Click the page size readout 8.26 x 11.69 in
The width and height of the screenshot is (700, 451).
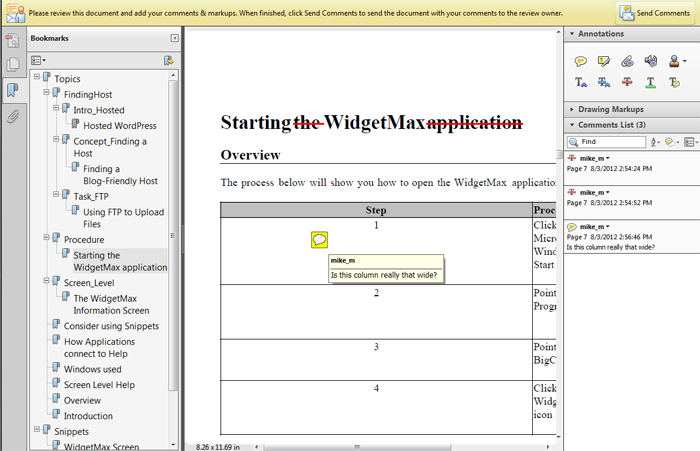click(217, 447)
